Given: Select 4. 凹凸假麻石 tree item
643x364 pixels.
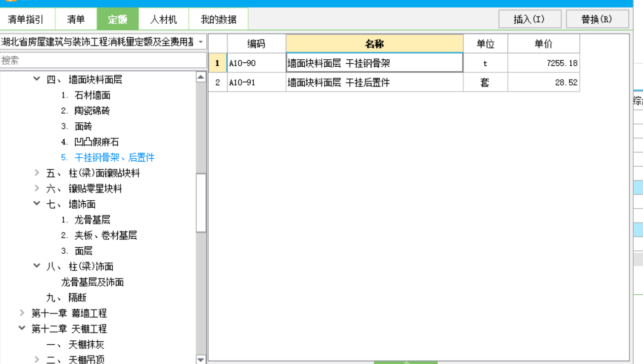Looking at the screenshot, I should (x=90, y=142).
